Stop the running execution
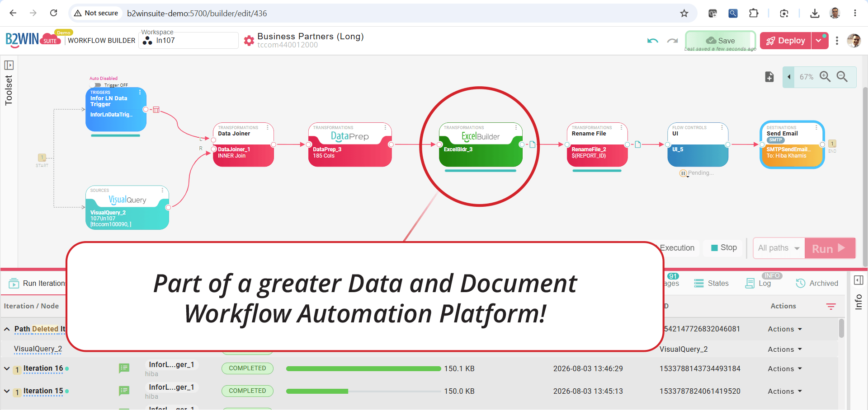868x410 pixels. pyautogui.click(x=724, y=247)
